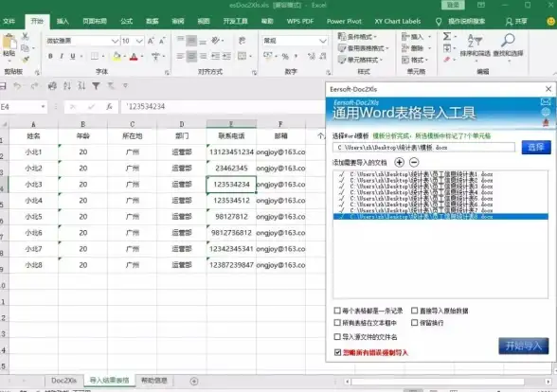The image size is (557, 392).
Task: Click the sort ascending icon in quick toolbar
Action: 67,85
